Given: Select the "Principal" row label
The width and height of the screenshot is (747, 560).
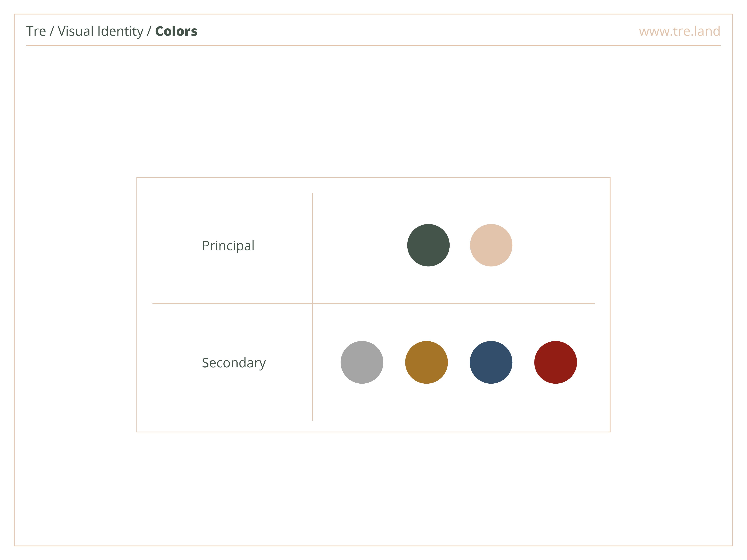Looking at the screenshot, I should click(x=228, y=246).
